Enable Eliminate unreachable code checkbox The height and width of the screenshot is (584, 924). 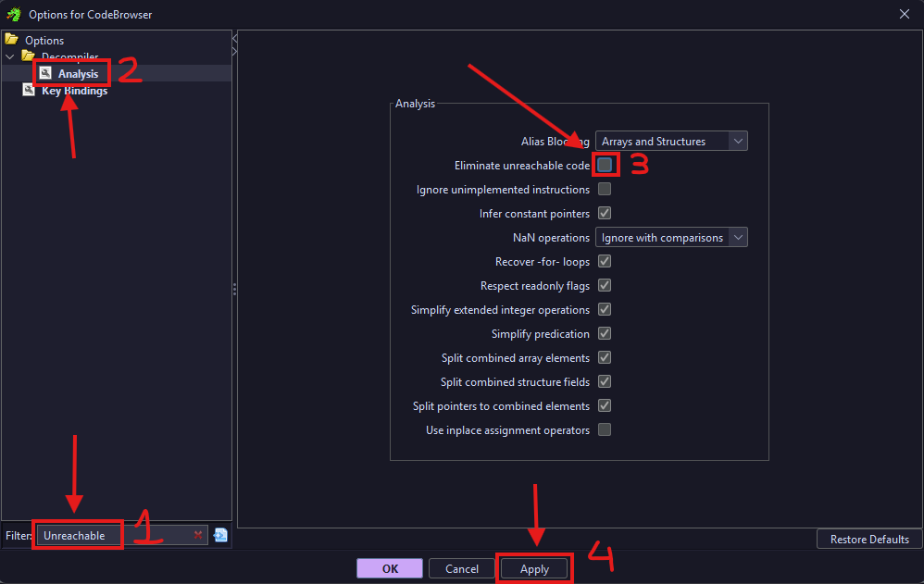click(x=605, y=165)
